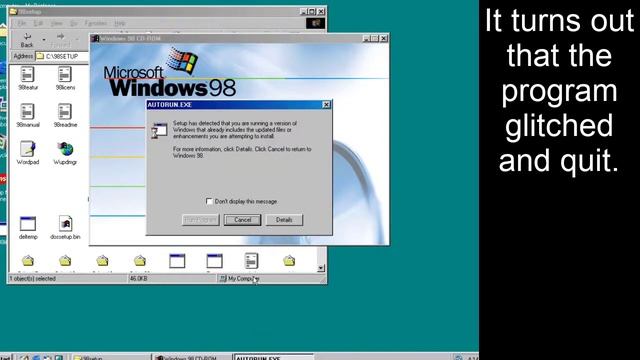
Task: Select the dossetup.bin file icon
Action: point(65,227)
